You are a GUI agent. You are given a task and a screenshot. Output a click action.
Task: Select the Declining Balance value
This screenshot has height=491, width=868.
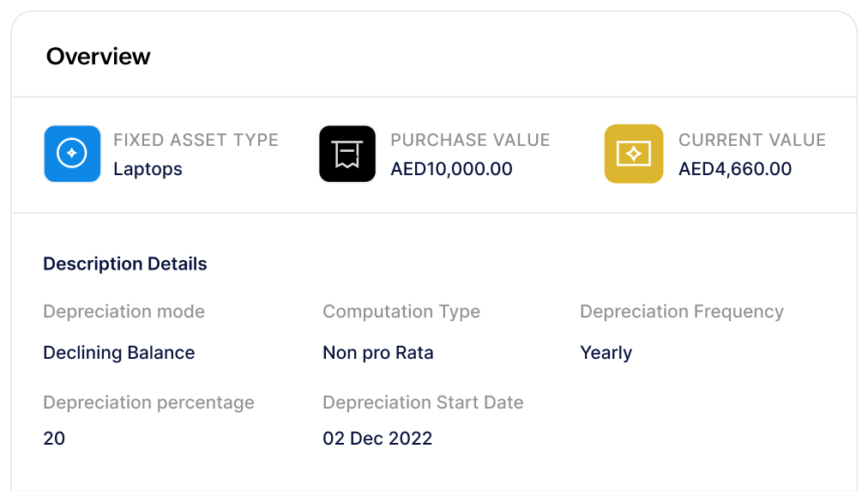118,353
